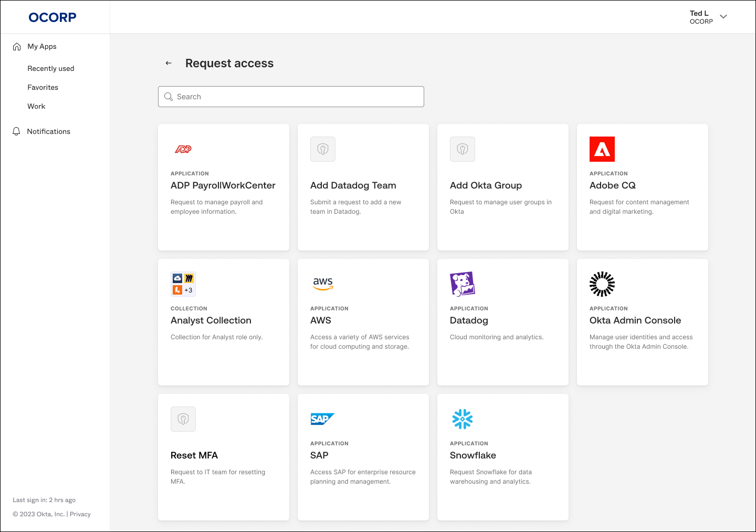Click the magnifier icon in search box
The image size is (756, 532).
pyautogui.click(x=169, y=97)
